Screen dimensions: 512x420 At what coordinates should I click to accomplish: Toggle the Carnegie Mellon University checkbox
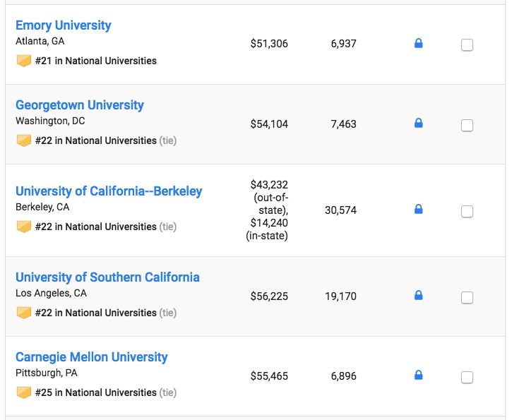click(467, 378)
